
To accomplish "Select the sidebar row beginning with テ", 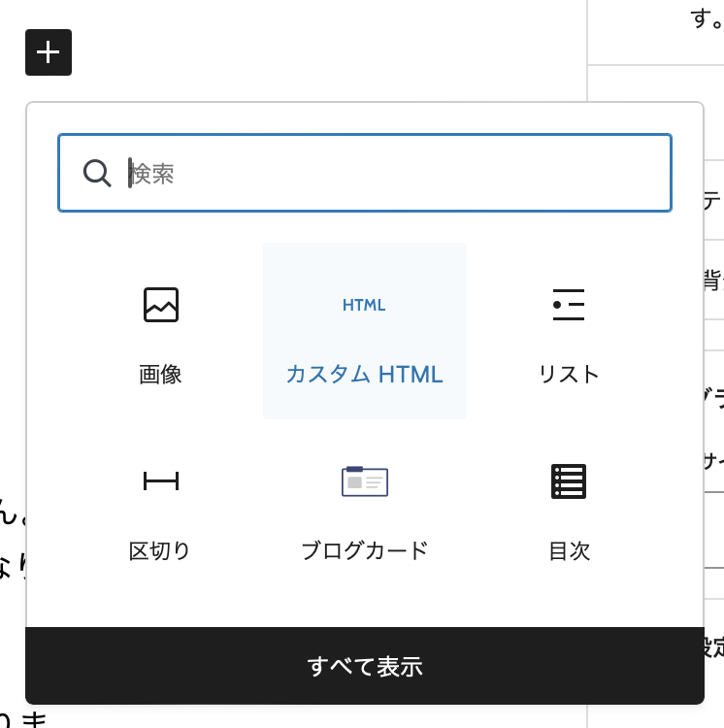I will pos(713,201).
